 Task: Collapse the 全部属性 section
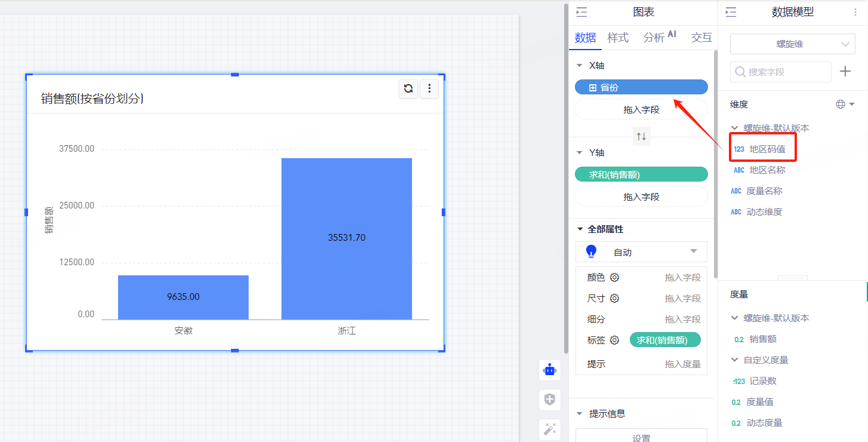tap(580, 229)
